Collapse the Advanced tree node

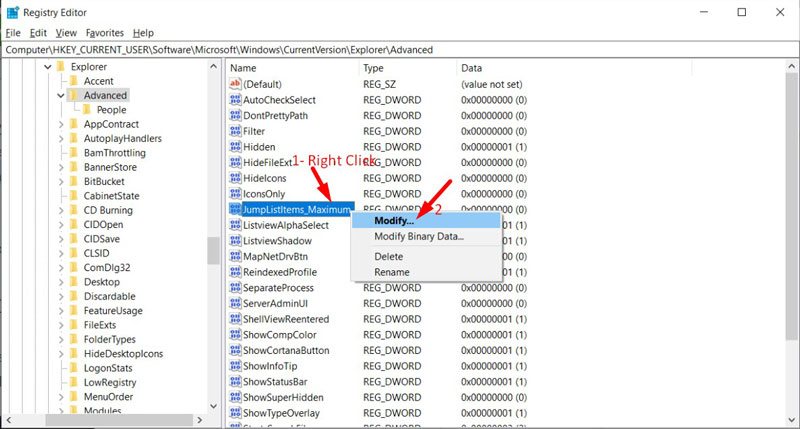pos(61,95)
